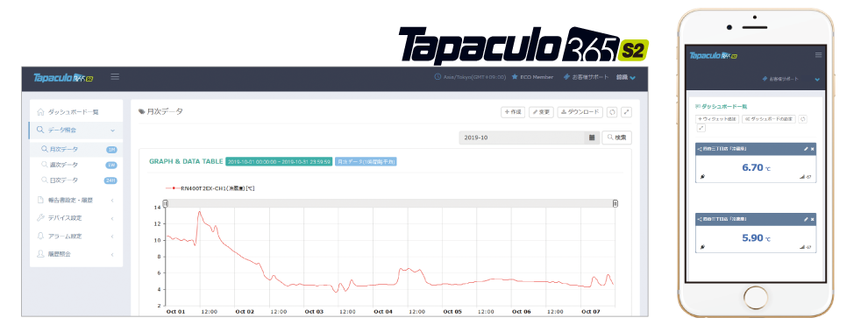The image size is (868, 325).
Task: Click the share icon on the 5.90 ℃ widget
Action: 700,220
